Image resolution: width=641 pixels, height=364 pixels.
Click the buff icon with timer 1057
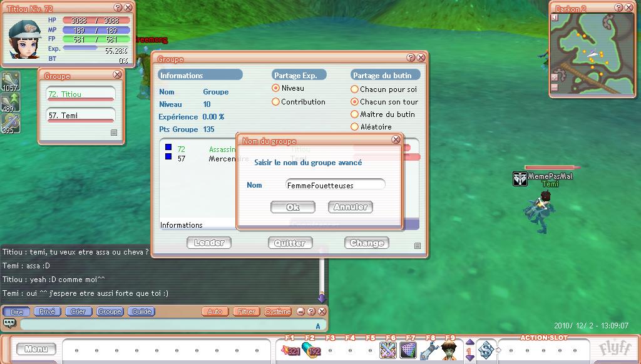(10, 81)
